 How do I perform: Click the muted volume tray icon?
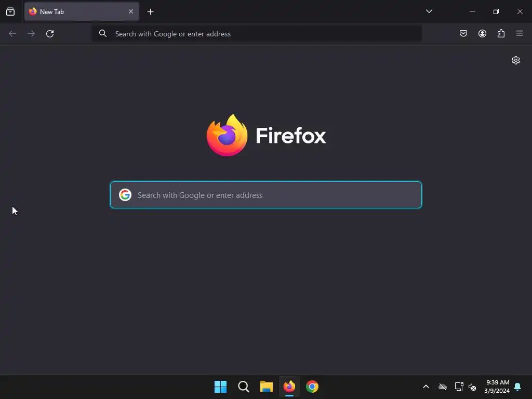click(x=472, y=387)
